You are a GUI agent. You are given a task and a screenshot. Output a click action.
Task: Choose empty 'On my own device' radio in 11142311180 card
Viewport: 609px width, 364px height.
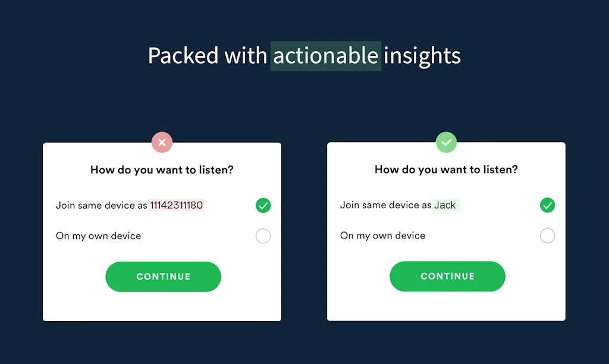[x=263, y=236]
